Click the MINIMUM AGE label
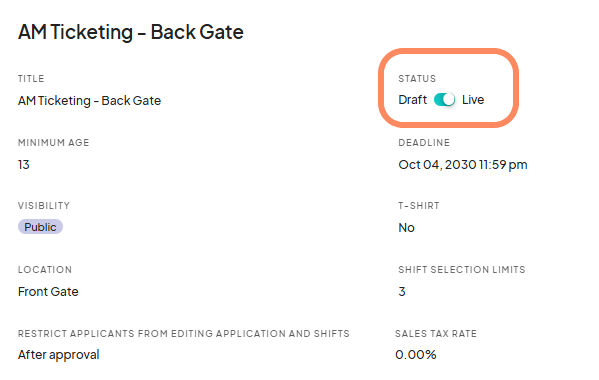This screenshot has height=380, width=599. (x=53, y=143)
